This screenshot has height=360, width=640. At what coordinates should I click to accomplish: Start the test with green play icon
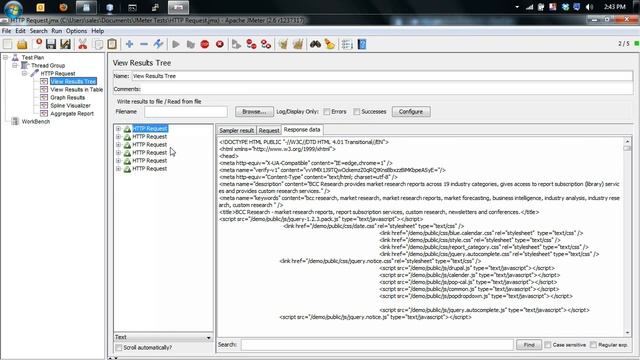[x=176, y=44]
